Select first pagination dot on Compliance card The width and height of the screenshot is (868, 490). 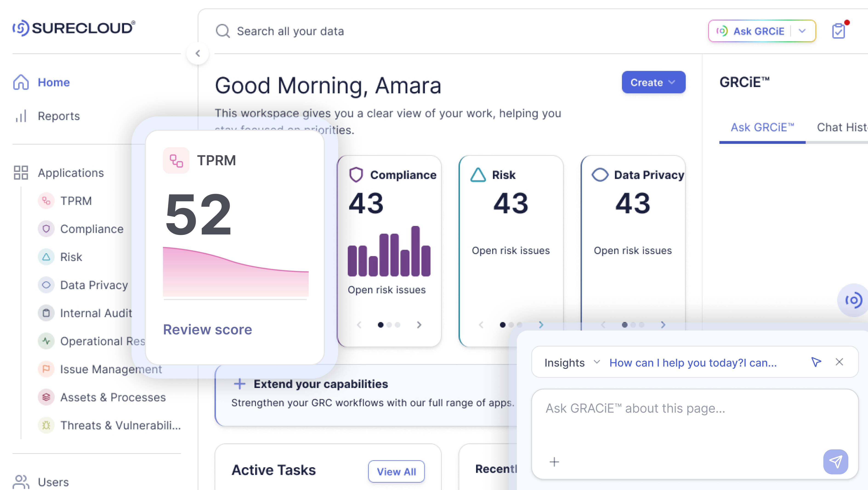[380, 325]
